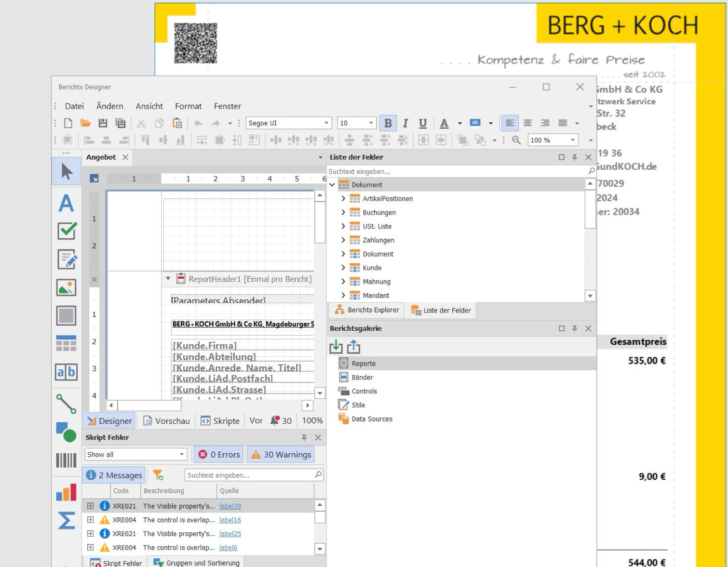The height and width of the screenshot is (567, 728).
Task: Collapse the Dokument root node
Action: (332, 185)
